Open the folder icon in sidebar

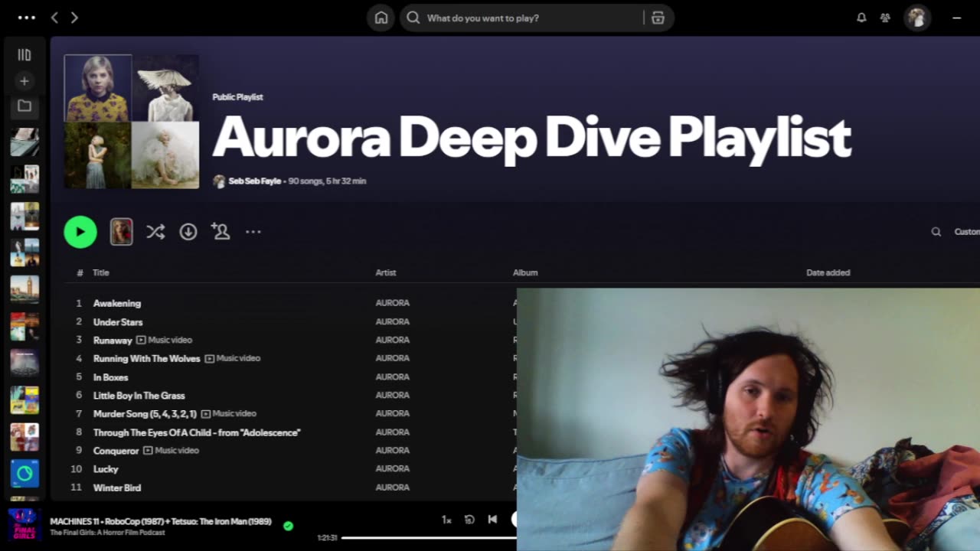coord(24,106)
